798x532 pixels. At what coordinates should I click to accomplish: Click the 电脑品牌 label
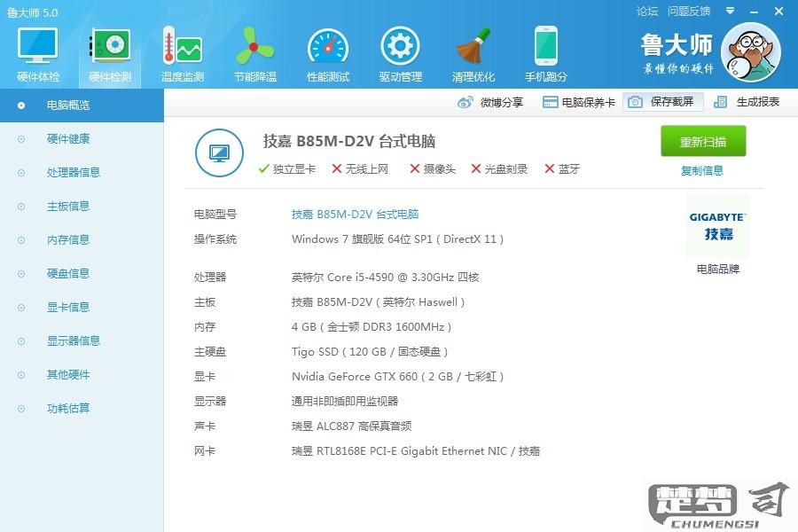tap(717, 270)
